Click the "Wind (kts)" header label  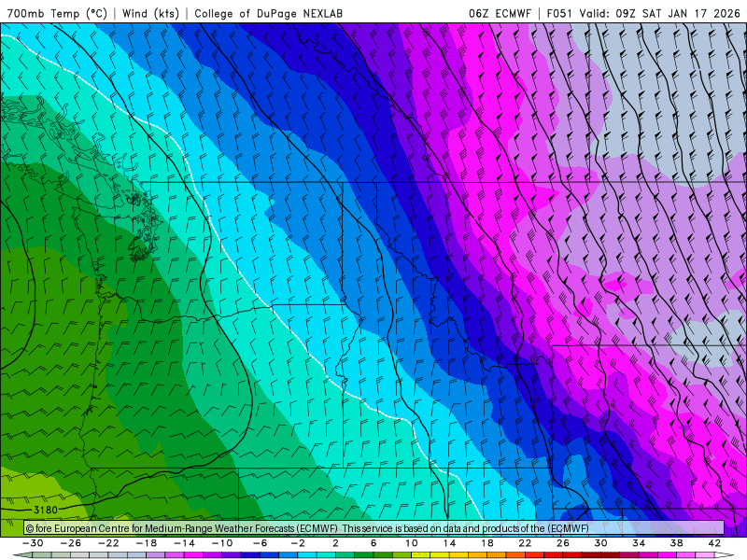coord(150,13)
